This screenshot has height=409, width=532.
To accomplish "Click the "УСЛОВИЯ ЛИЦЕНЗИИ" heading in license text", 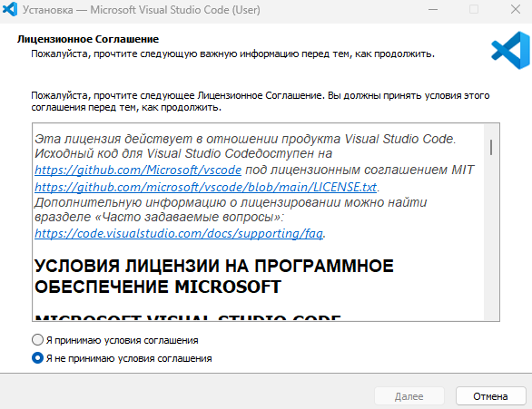I will 214,277.
